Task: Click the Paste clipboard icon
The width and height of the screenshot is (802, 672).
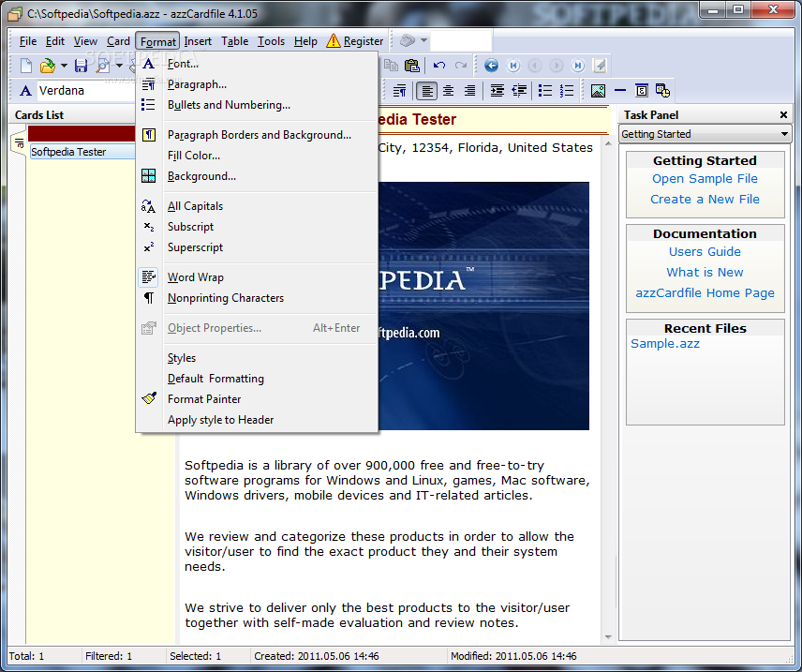Action: click(411, 66)
